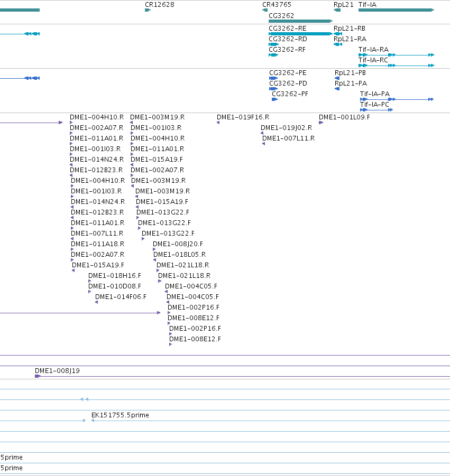Click the Tif-IA-PC protein label

pos(374,105)
